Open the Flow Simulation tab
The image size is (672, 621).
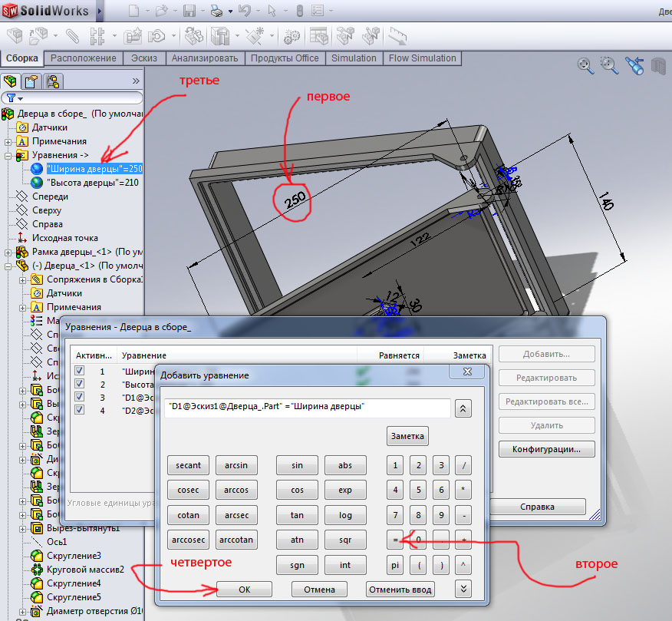[422, 58]
